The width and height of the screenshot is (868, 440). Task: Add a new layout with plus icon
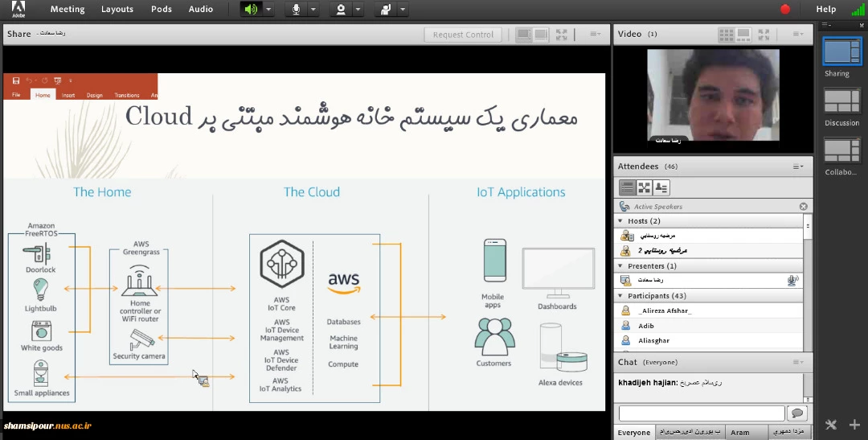click(854, 425)
